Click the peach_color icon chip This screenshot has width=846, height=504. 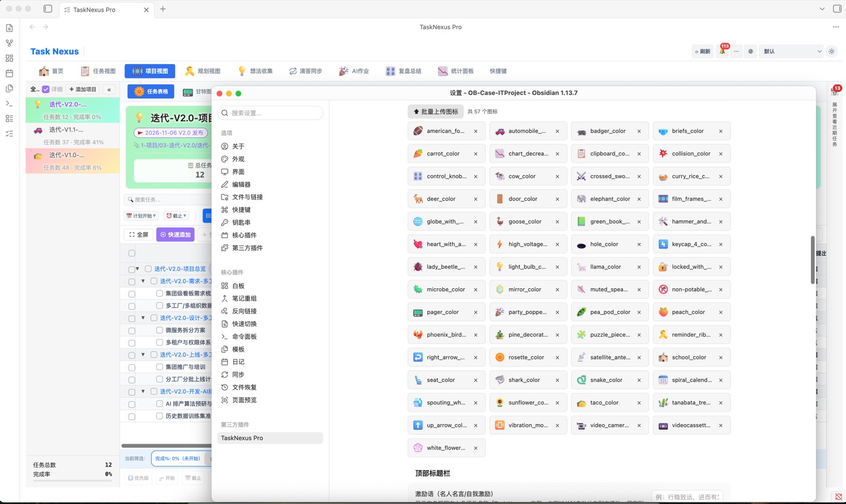pyautogui.click(x=691, y=312)
